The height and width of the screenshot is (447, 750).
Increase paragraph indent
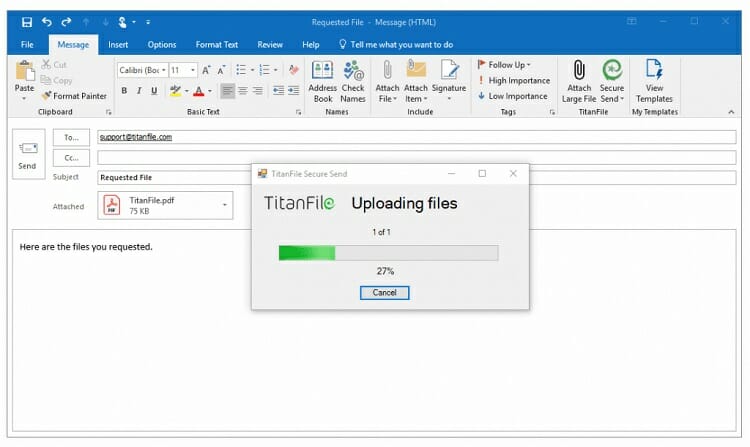(x=294, y=90)
